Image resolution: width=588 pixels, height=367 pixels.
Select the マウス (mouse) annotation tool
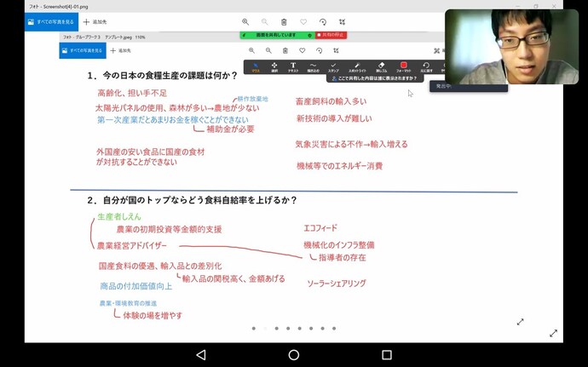coord(255,66)
